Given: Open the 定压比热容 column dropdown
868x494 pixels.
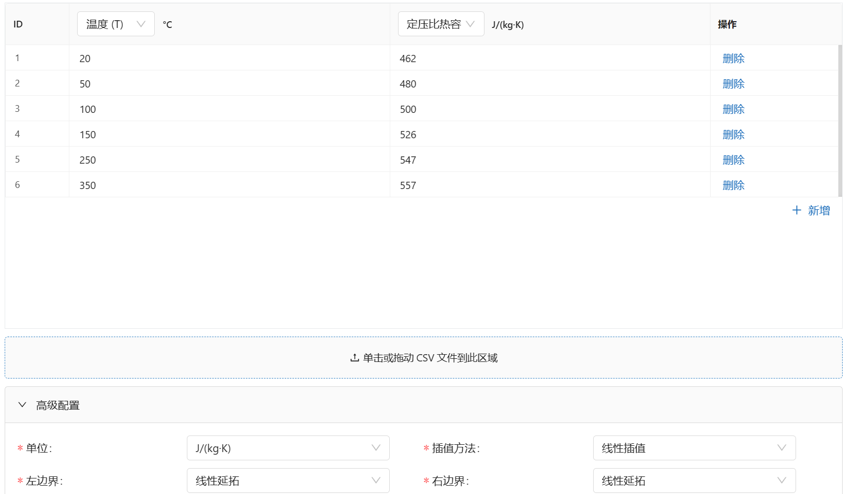Looking at the screenshot, I should coord(441,24).
